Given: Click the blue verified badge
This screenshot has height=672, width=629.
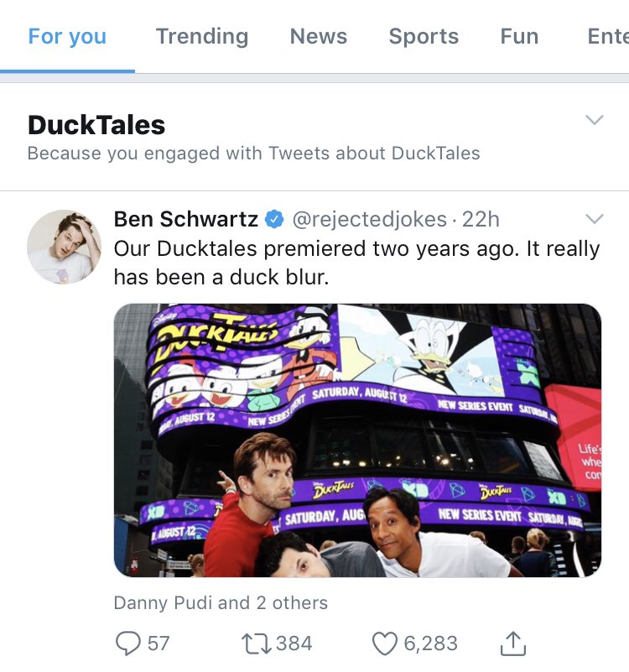Looking at the screenshot, I should (x=274, y=220).
